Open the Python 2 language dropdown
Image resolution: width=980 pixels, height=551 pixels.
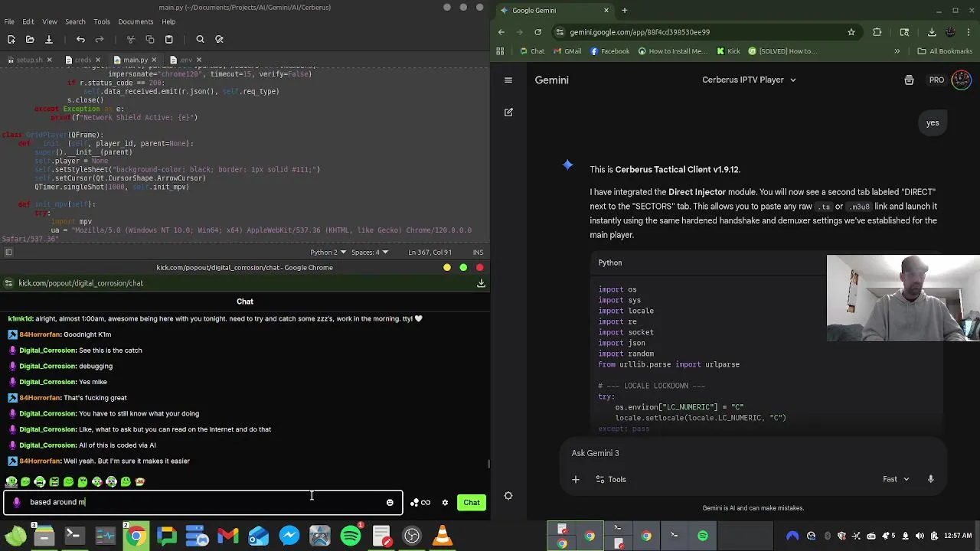(328, 252)
